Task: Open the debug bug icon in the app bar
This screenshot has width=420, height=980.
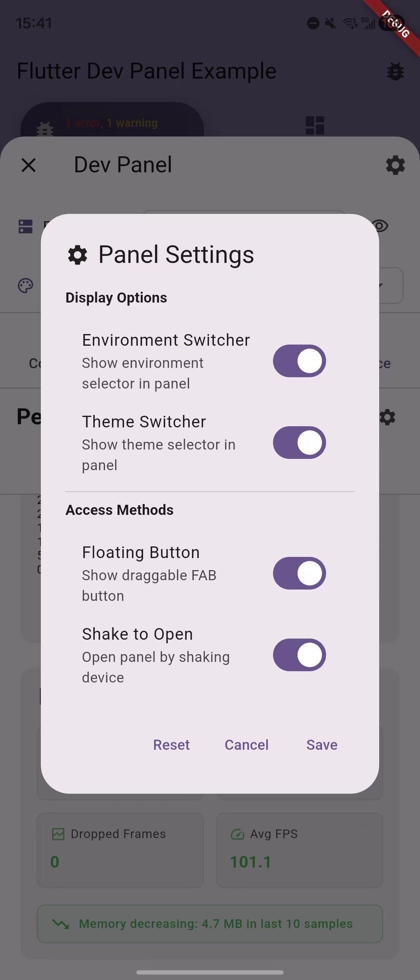Action: 395,72
